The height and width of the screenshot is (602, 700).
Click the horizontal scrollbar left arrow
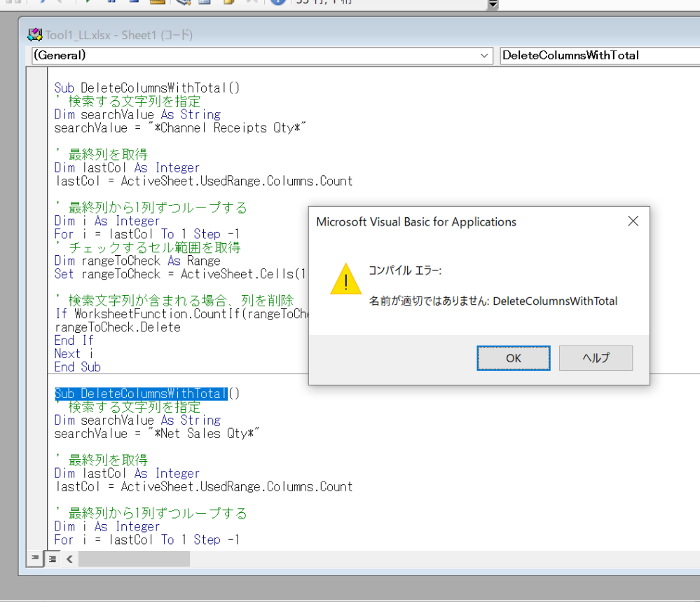(x=69, y=559)
